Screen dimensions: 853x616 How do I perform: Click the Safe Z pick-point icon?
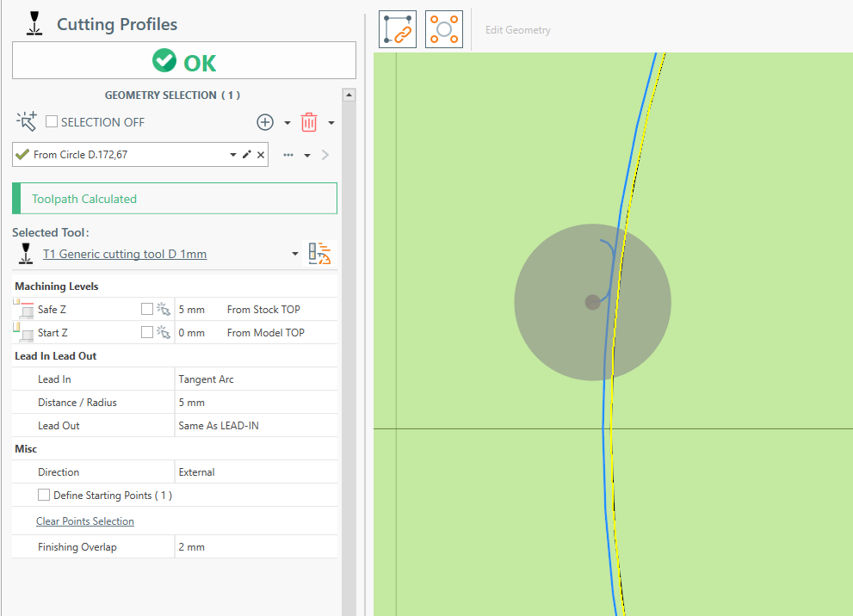(x=163, y=309)
